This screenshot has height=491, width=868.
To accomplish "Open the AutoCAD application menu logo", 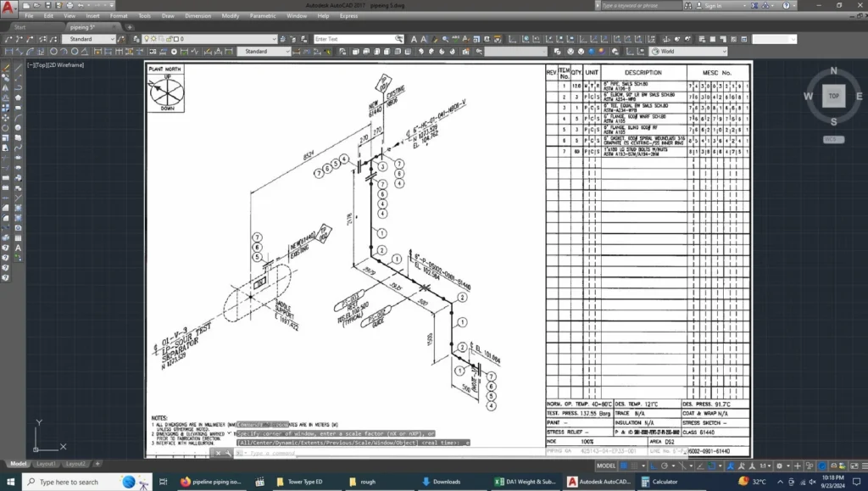I will click(8, 8).
